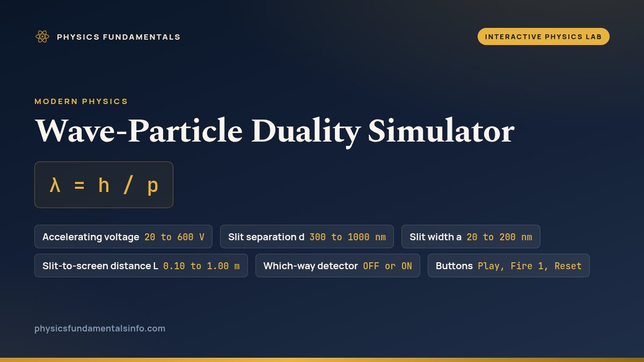Image resolution: width=644 pixels, height=362 pixels.
Task: Click the Buttons Play, Fire 1, Reset chip
Action: point(509,265)
